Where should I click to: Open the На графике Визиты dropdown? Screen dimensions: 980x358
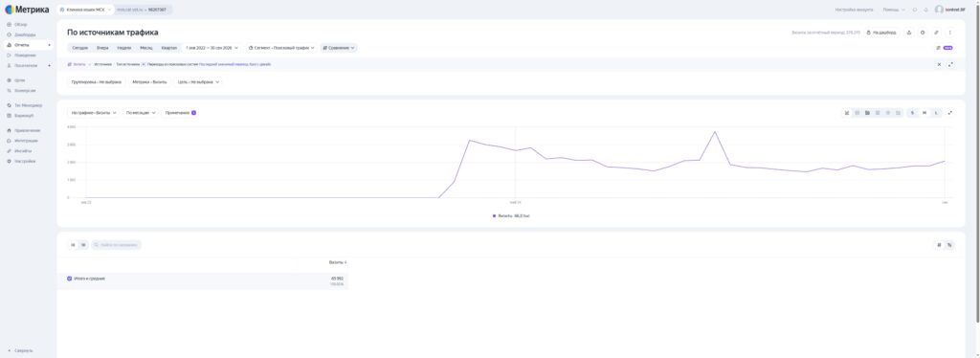94,112
